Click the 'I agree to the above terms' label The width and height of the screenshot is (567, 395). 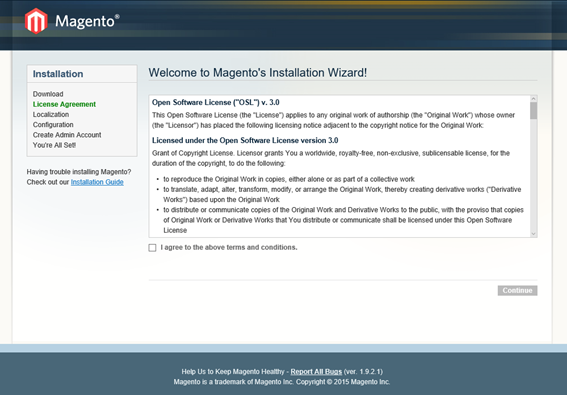229,247
